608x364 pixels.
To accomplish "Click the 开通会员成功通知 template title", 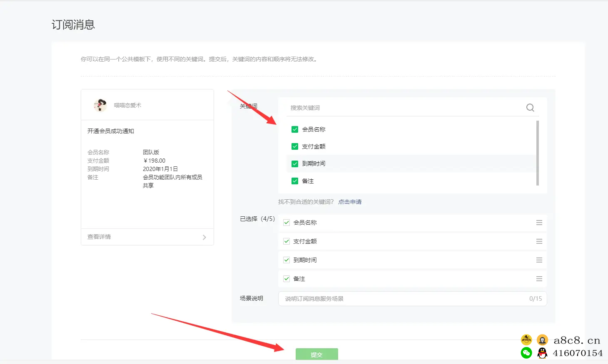I will [111, 131].
